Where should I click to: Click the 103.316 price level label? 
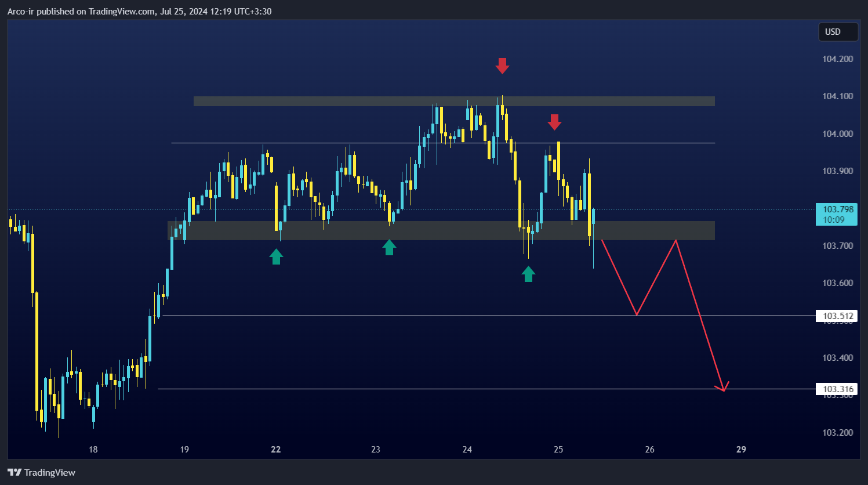[x=838, y=389]
